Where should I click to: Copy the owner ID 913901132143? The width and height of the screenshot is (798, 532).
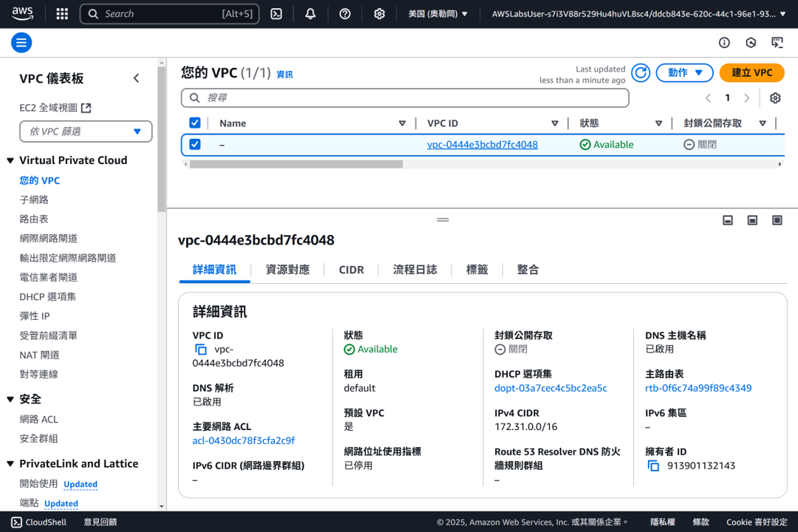[653, 465]
